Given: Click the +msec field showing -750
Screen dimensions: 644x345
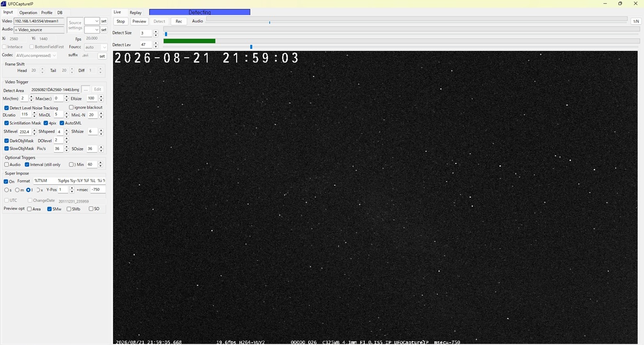Looking at the screenshot, I should pyautogui.click(x=98, y=189).
